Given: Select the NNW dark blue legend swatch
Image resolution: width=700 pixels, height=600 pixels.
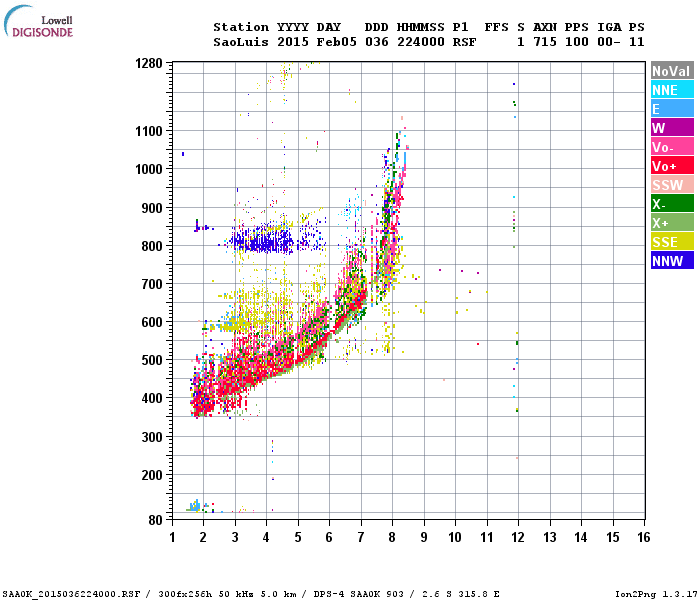Looking at the screenshot, I should (672, 261).
